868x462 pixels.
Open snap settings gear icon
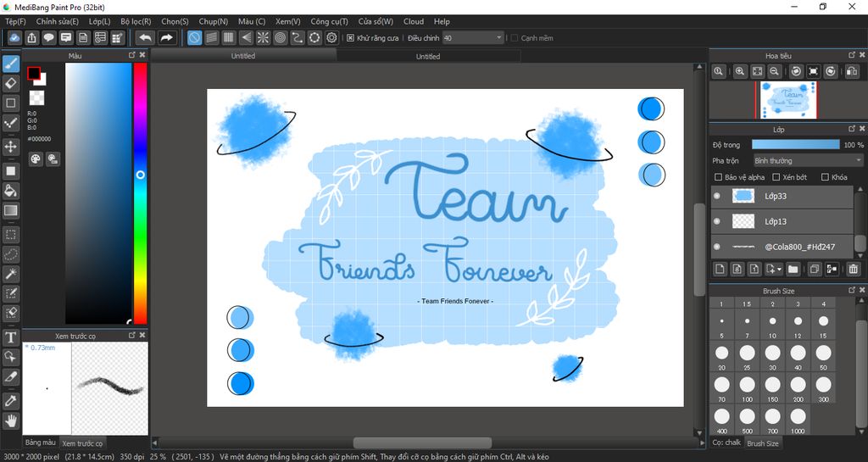tap(331, 37)
